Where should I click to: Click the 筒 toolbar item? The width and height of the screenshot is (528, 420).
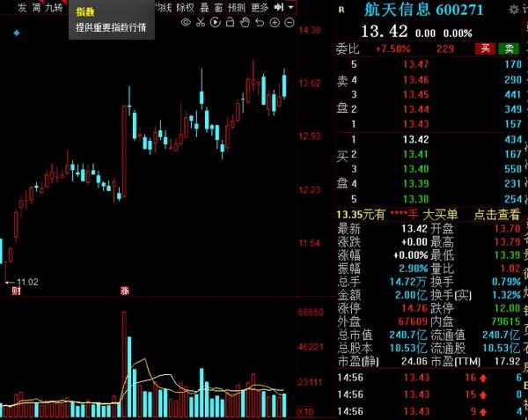pos(36,7)
